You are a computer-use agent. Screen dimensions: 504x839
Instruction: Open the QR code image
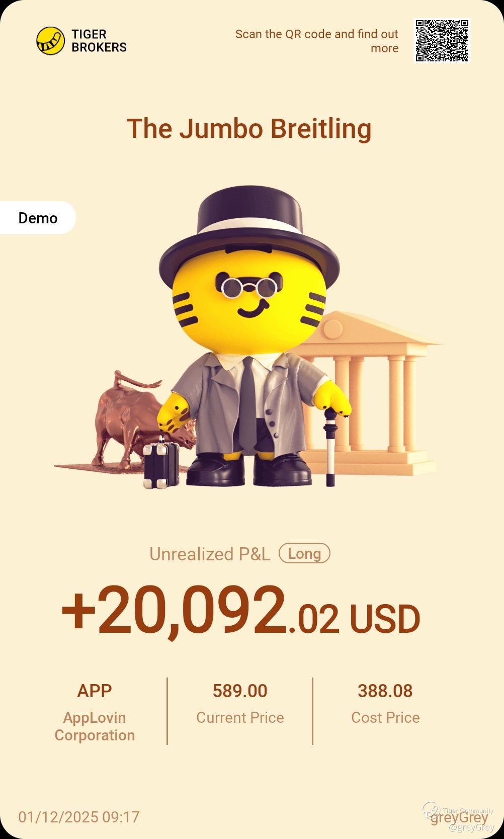(442, 41)
